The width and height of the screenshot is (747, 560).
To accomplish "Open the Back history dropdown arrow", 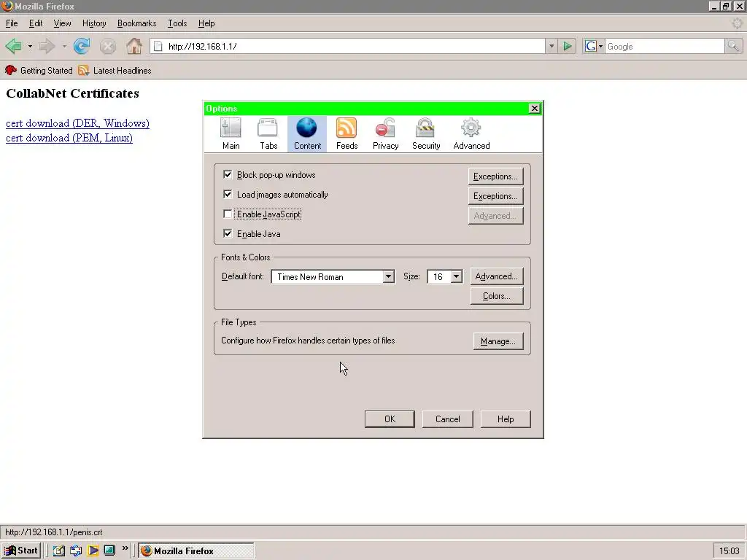I will point(30,46).
